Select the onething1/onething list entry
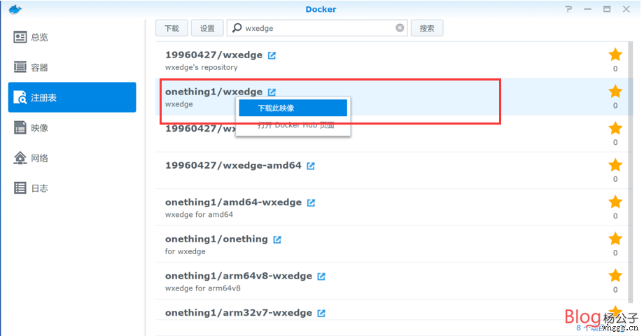The height and width of the screenshot is (336, 644). [x=392, y=244]
